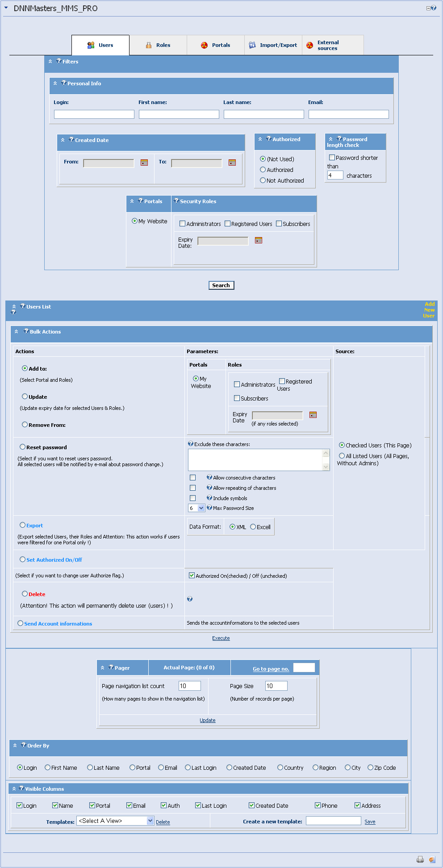This screenshot has height=868, width=443.
Task: Collapse the Authorized panel
Action: click(260, 139)
